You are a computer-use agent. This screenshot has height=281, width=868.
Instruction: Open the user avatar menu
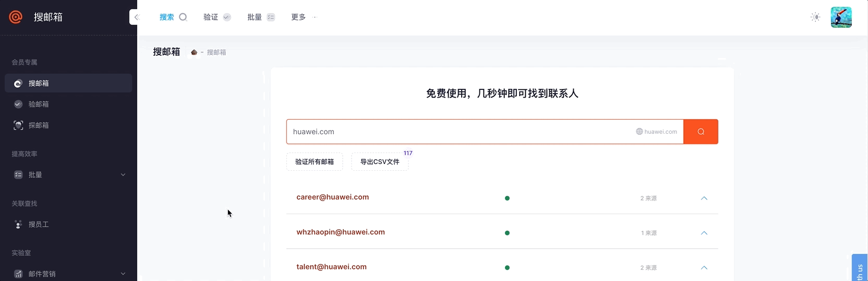841,17
